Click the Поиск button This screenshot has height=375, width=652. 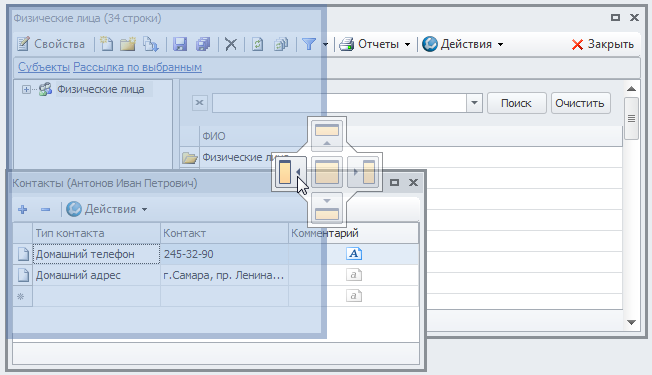pos(516,103)
